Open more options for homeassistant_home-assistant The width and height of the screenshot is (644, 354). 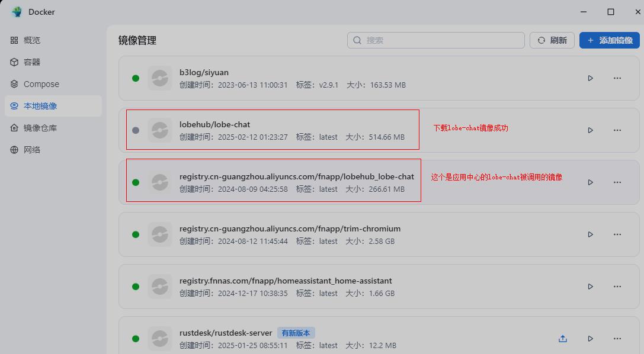[x=617, y=287]
